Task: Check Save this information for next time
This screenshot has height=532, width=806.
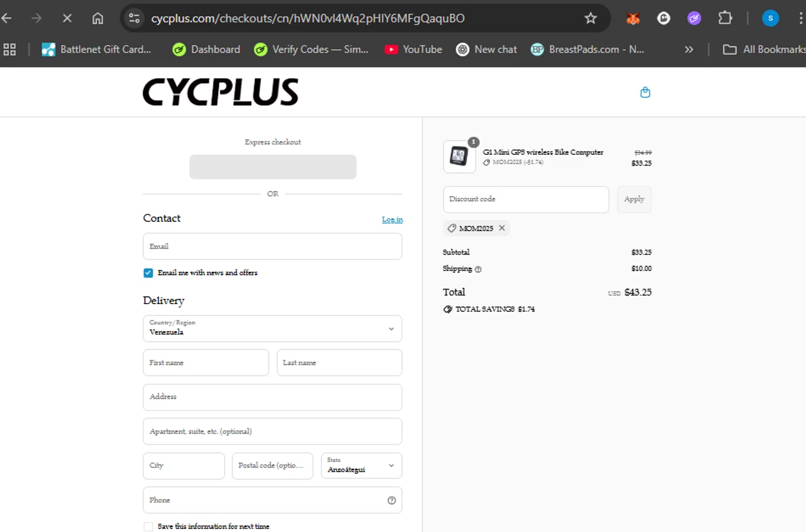Action: [148, 527]
